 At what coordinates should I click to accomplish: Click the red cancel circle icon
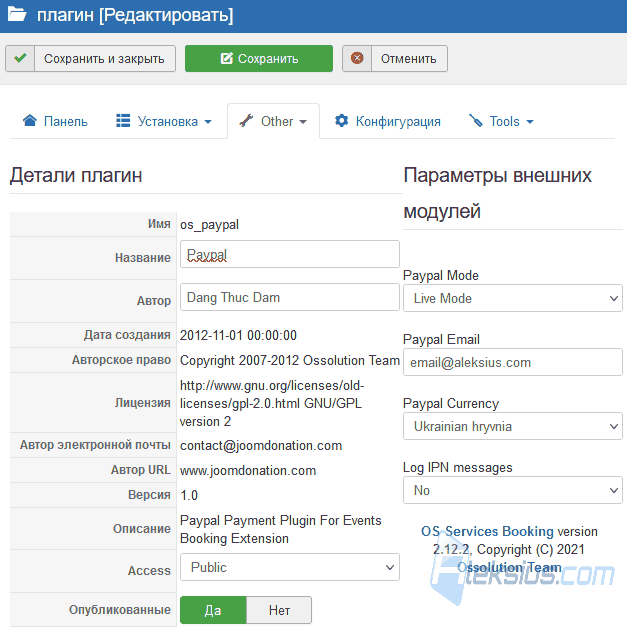click(x=357, y=58)
